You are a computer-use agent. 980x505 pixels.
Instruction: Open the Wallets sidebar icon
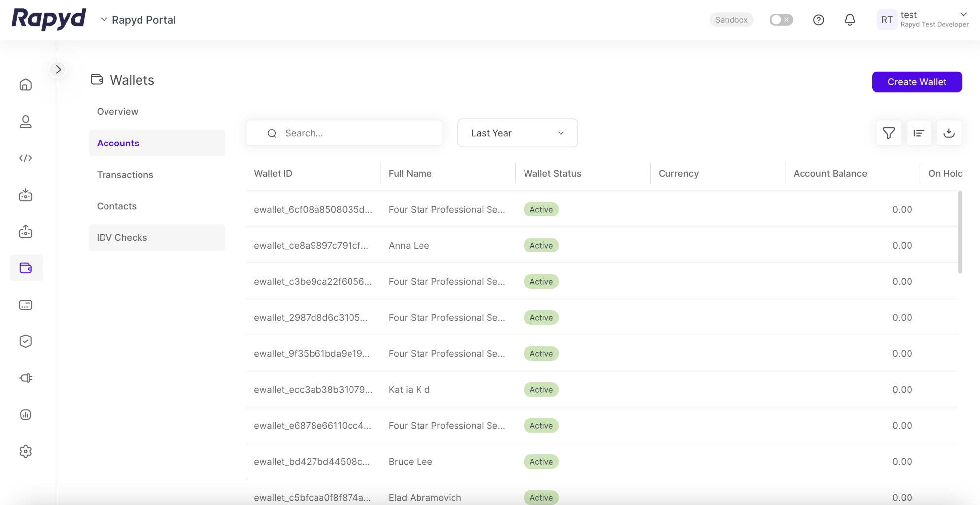pyautogui.click(x=26, y=268)
